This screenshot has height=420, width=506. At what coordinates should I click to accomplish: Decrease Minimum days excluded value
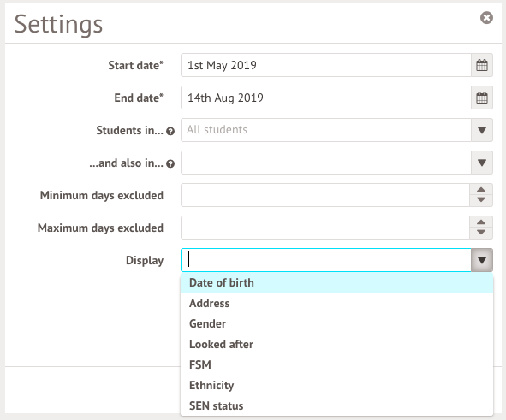(481, 200)
